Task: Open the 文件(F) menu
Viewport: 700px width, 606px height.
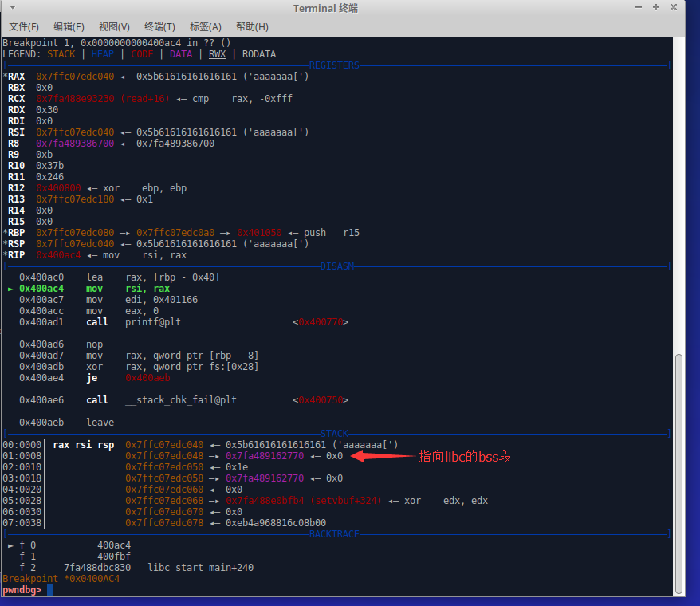Action: (x=24, y=26)
